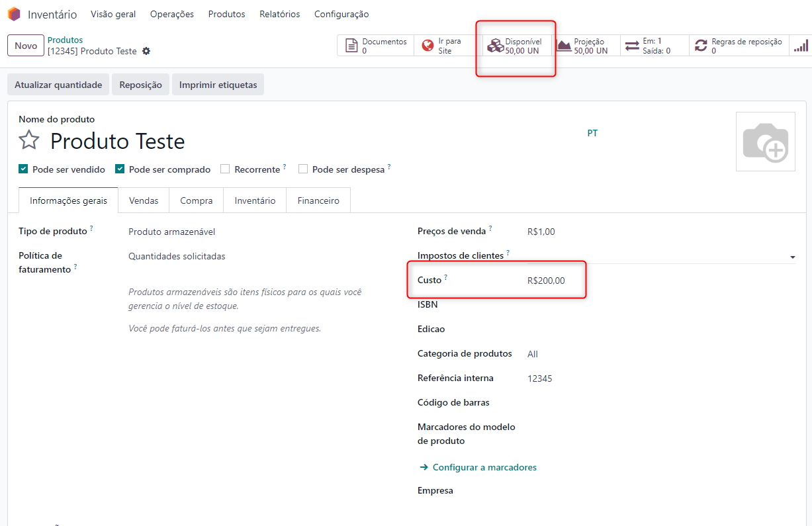Click help mark next to Impostos de clientes

click(508, 253)
